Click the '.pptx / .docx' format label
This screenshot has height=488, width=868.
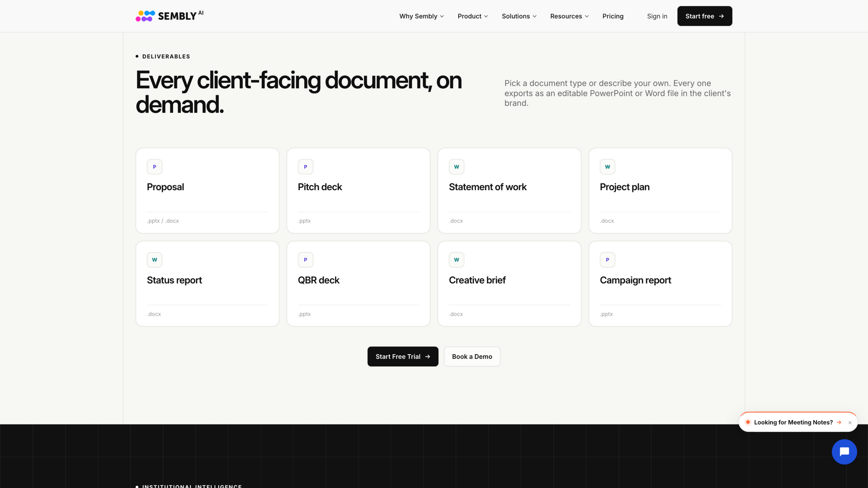point(163,221)
